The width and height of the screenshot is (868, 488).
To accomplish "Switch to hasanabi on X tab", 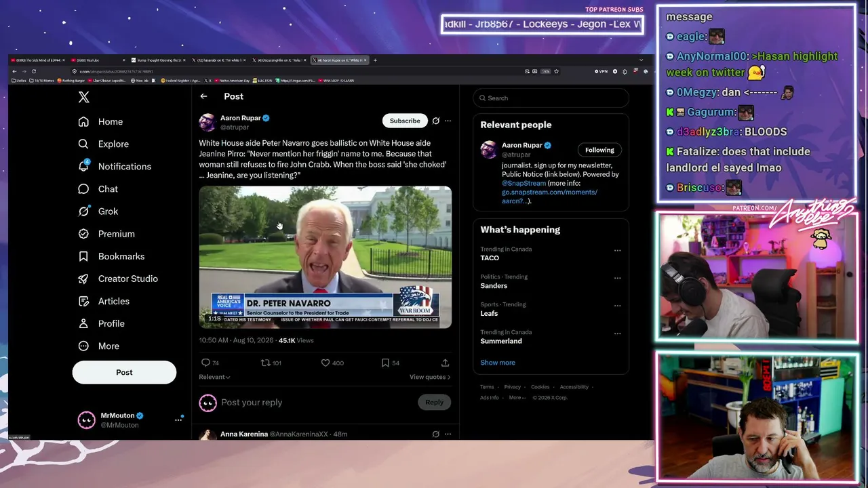I will pyautogui.click(x=218, y=60).
